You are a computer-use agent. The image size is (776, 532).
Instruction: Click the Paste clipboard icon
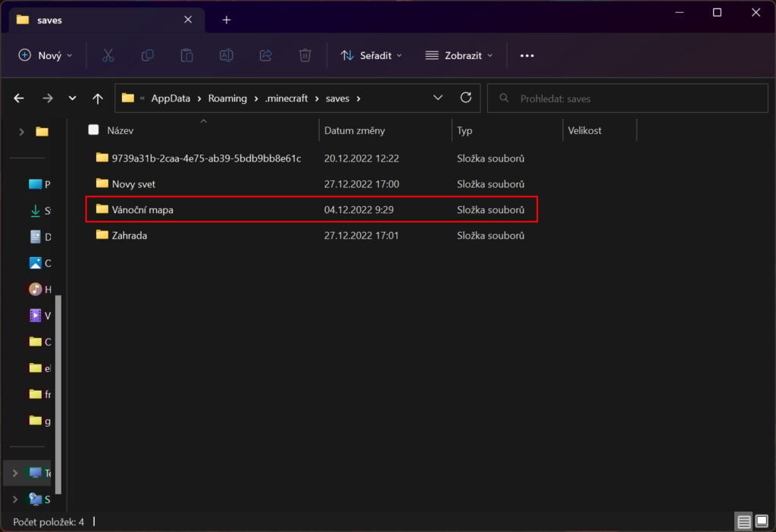click(x=186, y=55)
